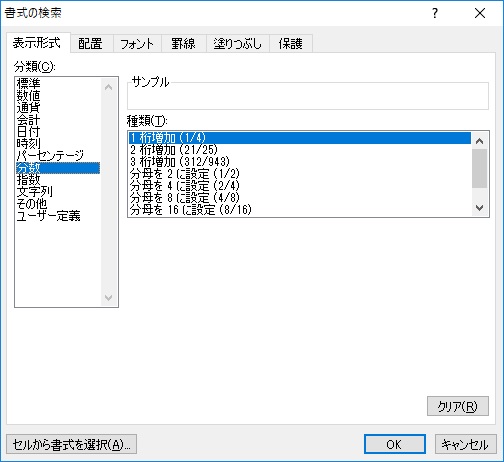Click down arrow of 分類 category list
504x462 pixels.
coord(108,297)
